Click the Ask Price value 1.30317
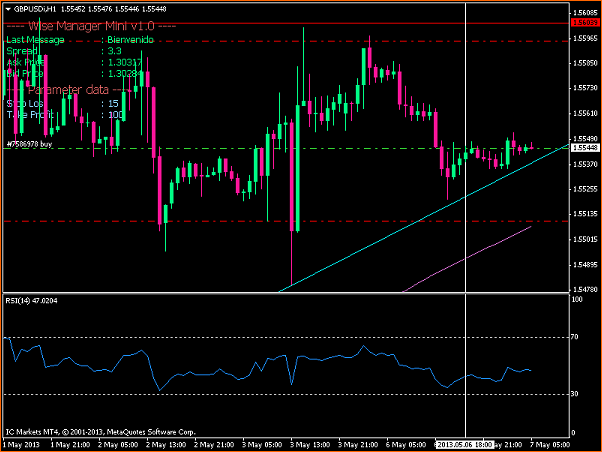The width and height of the screenshot is (602, 452). (x=125, y=62)
